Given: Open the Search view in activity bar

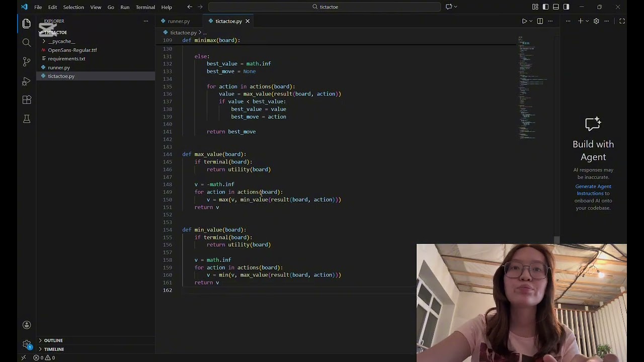Looking at the screenshot, I should (27, 43).
